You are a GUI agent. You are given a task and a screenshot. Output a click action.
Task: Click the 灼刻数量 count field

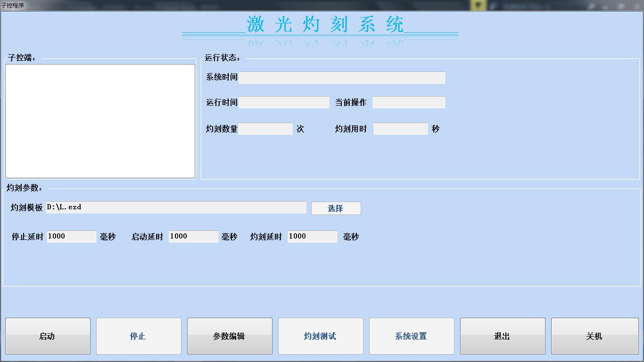tap(265, 129)
